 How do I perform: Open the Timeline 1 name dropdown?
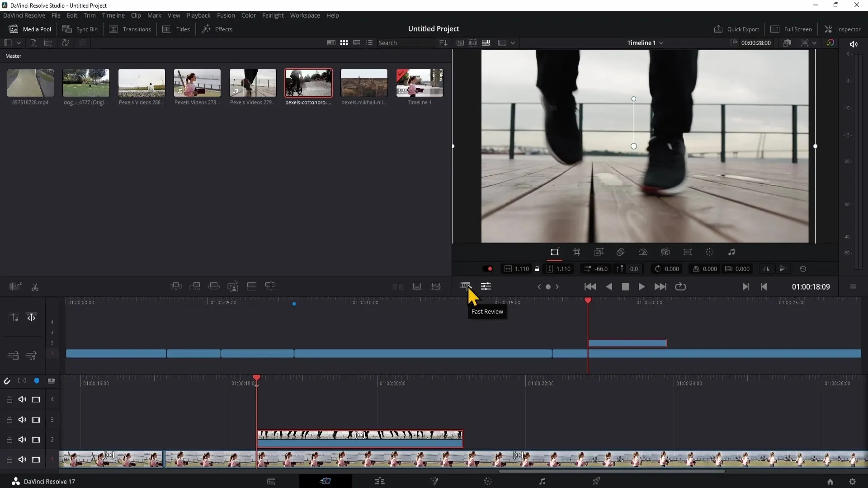click(645, 43)
